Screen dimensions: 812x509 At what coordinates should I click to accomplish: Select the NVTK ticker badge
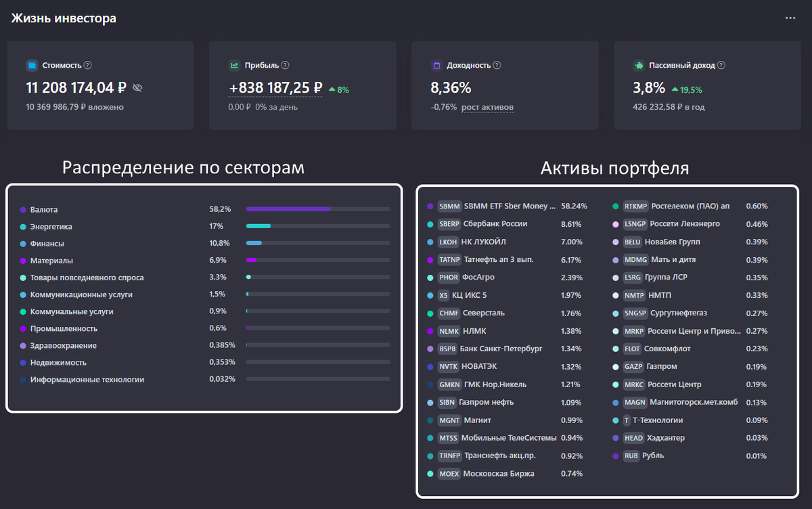tap(448, 367)
